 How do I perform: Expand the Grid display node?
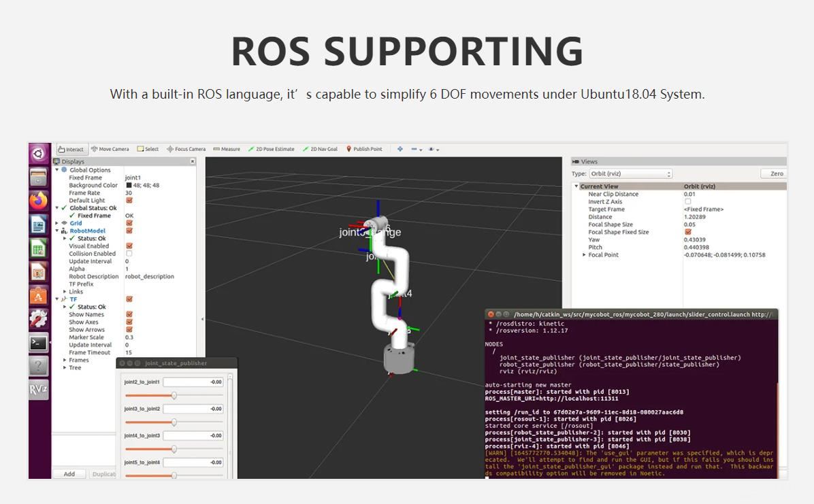57,223
